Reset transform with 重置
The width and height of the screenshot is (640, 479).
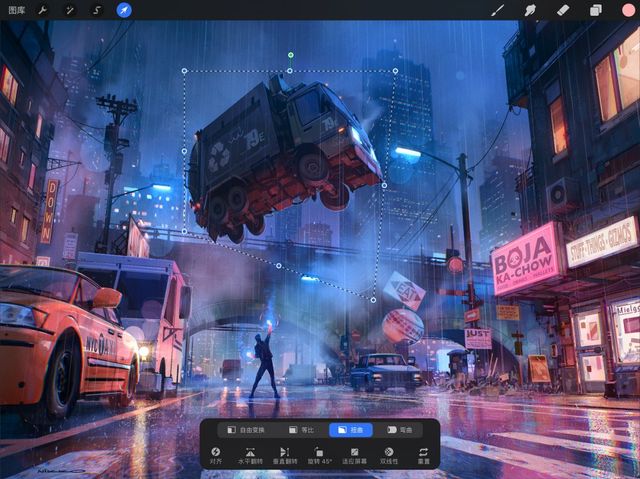[x=424, y=456]
